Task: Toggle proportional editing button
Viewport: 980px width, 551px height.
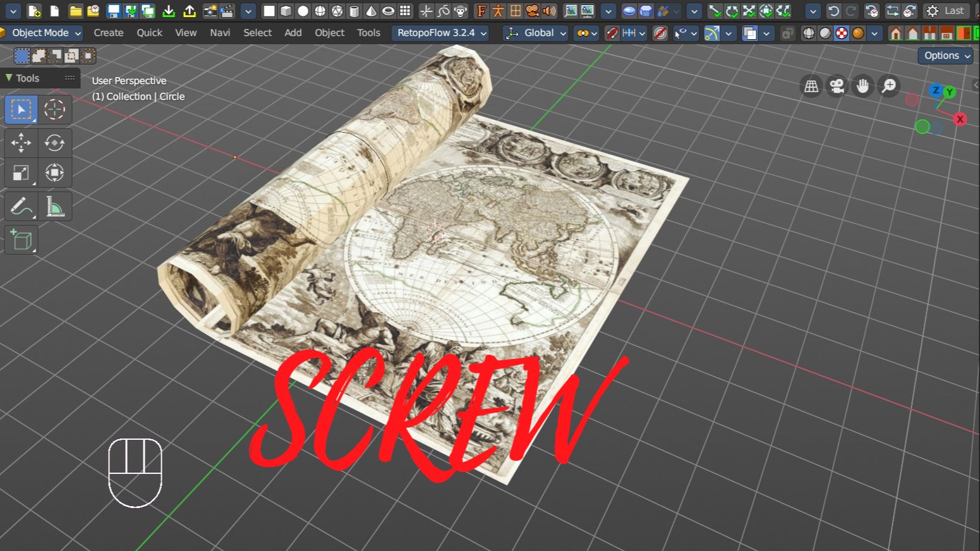Action: (660, 33)
